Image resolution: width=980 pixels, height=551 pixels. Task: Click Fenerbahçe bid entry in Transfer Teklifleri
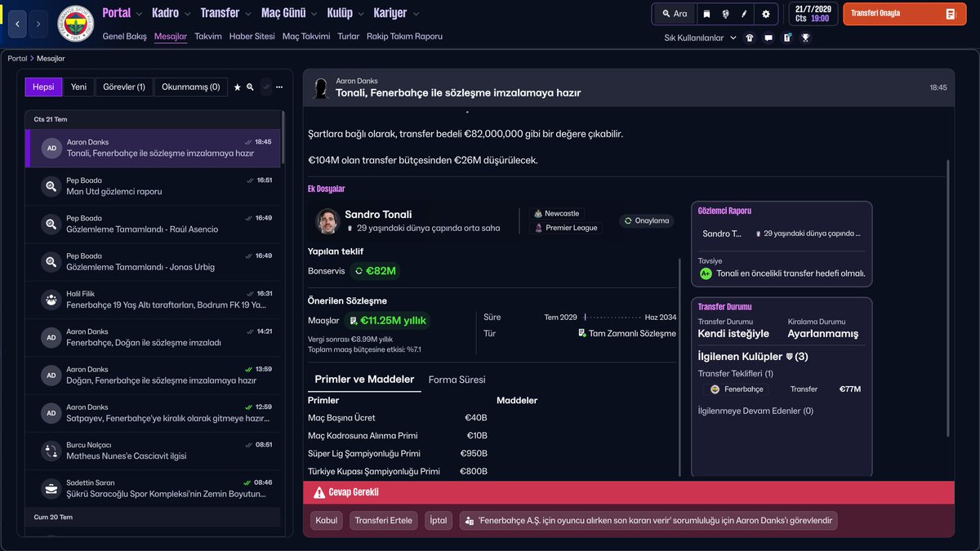pos(736,389)
